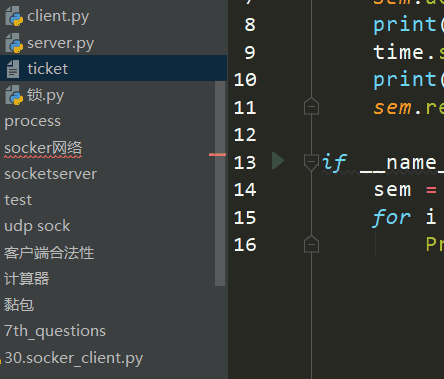Viewport: 444px width, 379px height.
Task: Click the 'for' keyword on line 15
Action: [392, 218]
